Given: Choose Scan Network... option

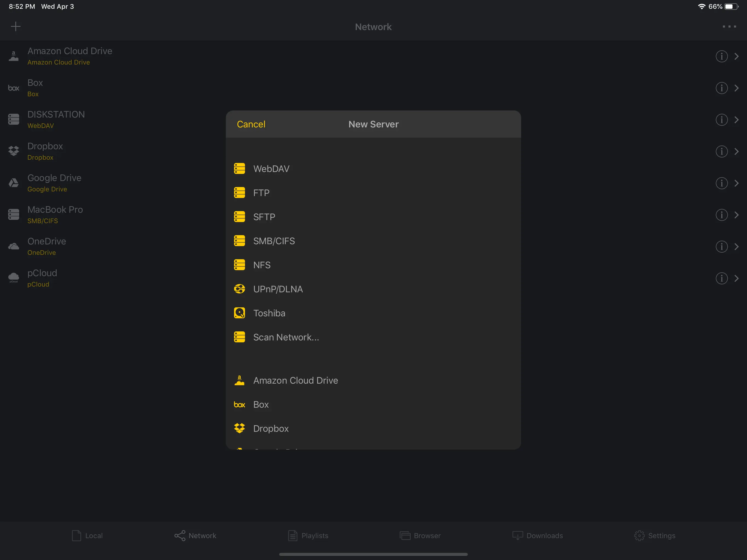Looking at the screenshot, I should click(x=373, y=337).
